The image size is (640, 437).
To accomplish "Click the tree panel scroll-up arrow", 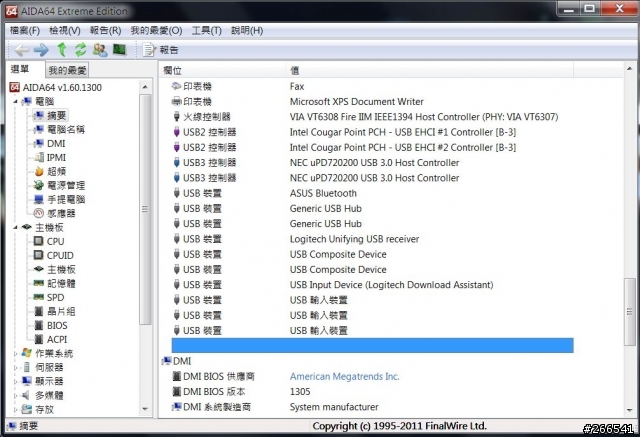I will pos(145,87).
